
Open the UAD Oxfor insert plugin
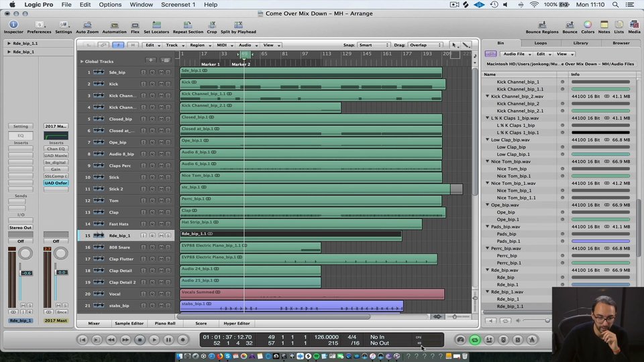[x=56, y=183]
